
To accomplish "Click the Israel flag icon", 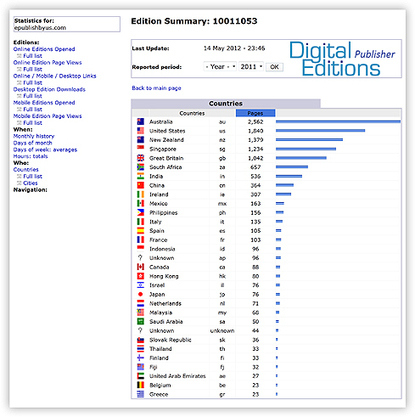I will (140, 285).
